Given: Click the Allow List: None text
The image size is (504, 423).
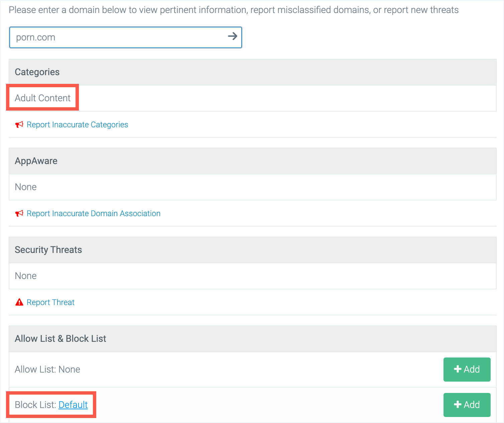Looking at the screenshot, I should pyautogui.click(x=47, y=369).
